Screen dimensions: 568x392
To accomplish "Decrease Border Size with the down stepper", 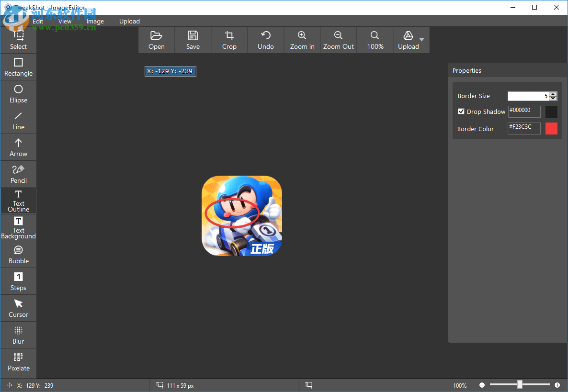I will [553, 98].
